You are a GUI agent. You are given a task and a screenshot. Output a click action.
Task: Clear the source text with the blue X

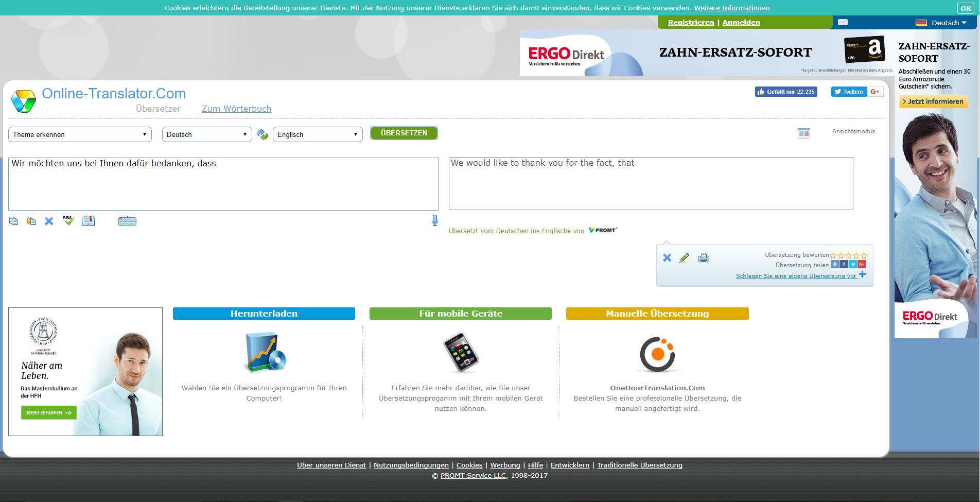click(x=49, y=221)
